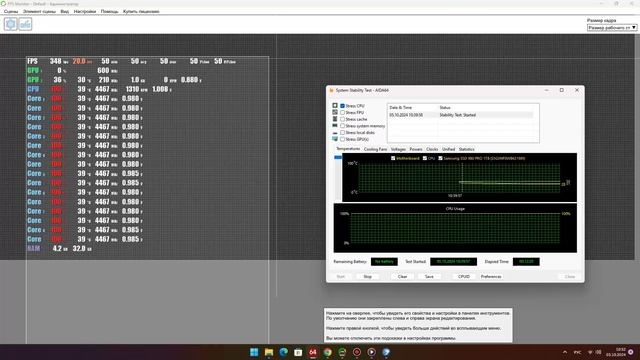Select the Stability Test Started log row
Viewport: 640px width, 360px height.
[x=461, y=115]
